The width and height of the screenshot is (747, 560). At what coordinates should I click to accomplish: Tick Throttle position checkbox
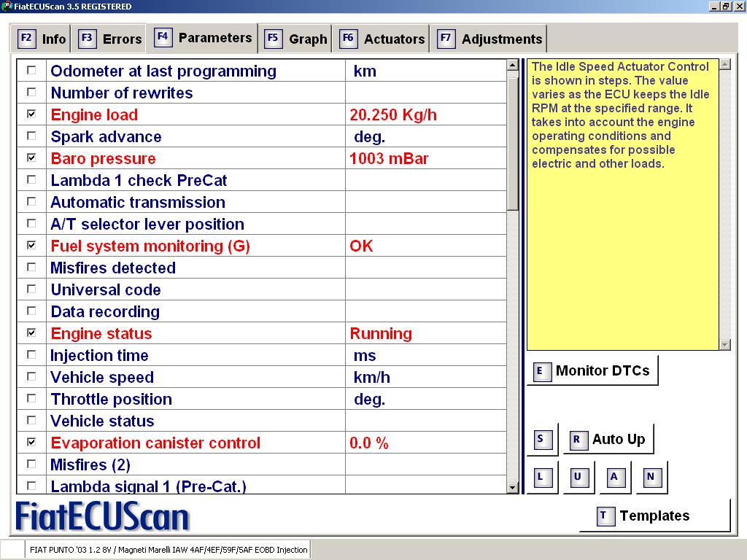coord(31,399)
